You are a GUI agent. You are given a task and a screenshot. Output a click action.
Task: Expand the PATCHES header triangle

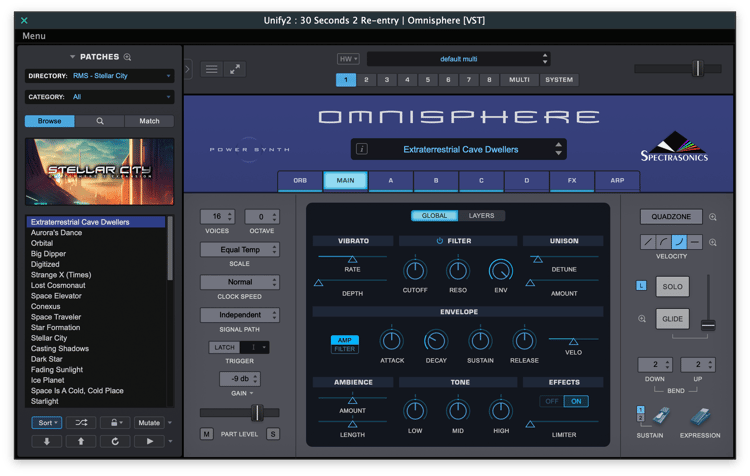(73, 57)
